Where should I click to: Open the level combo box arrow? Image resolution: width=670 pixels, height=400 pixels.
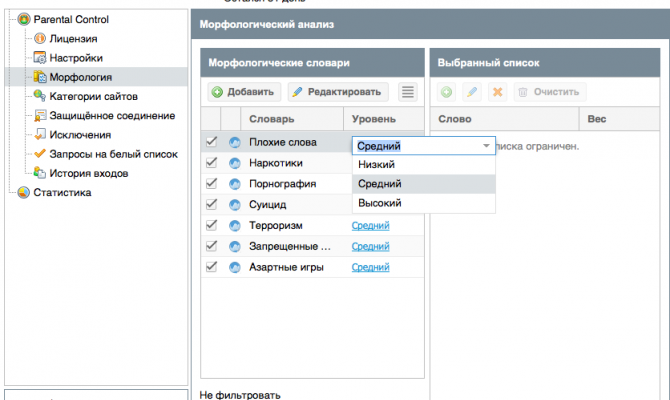[x=486, y=146]
